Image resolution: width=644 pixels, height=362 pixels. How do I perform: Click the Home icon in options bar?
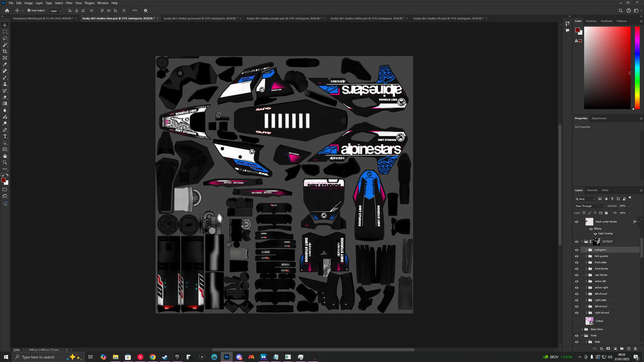[x=7, y=11]
